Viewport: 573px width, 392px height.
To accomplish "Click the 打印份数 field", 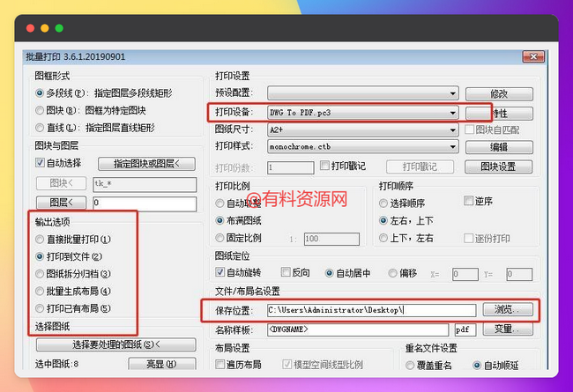I will tap(291, 167).
